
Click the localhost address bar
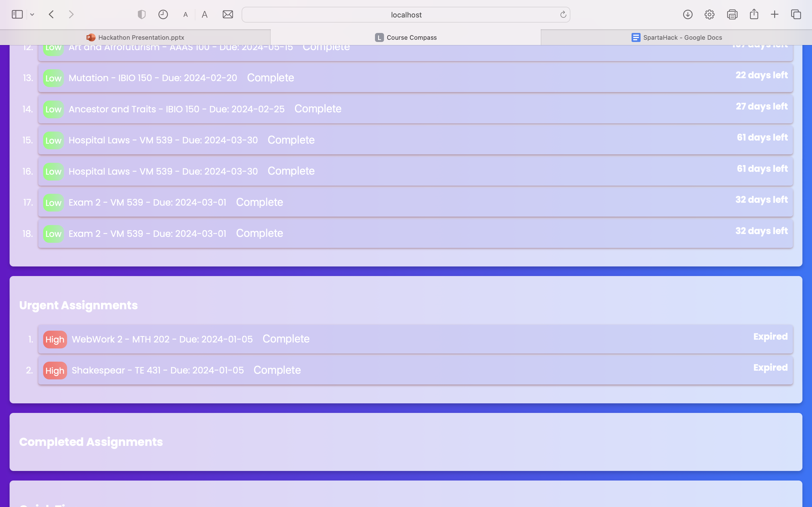click(406, 15)
